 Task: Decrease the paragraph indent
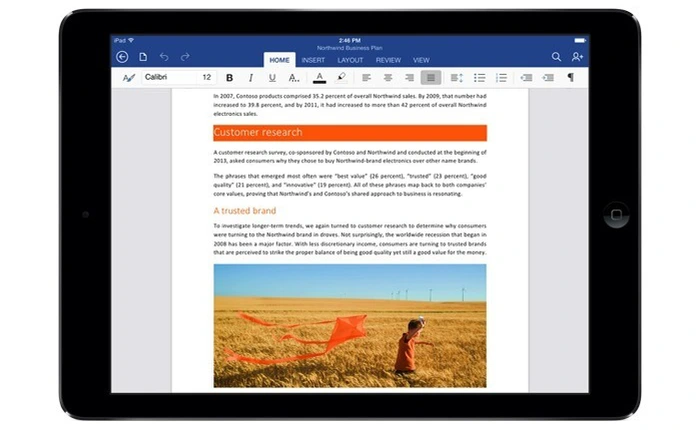tap(526, 78)
